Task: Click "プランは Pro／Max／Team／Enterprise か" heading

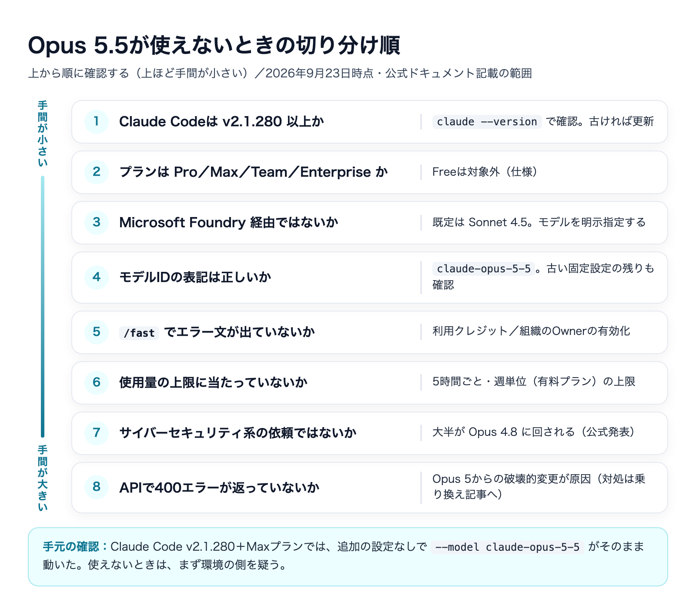Action: coord(253,172)
